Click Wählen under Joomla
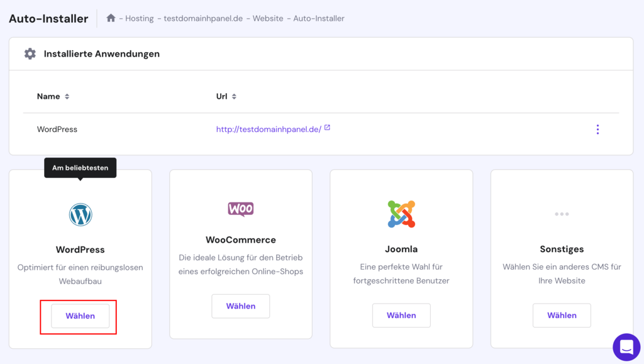Viewport: 644px width, 364px height. pyautogui.click(x=401, y=316)
